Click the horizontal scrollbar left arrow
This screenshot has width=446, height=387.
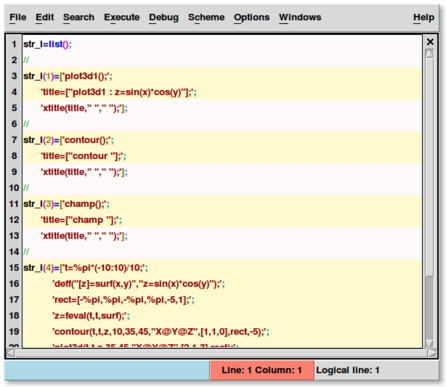[10, 353]
